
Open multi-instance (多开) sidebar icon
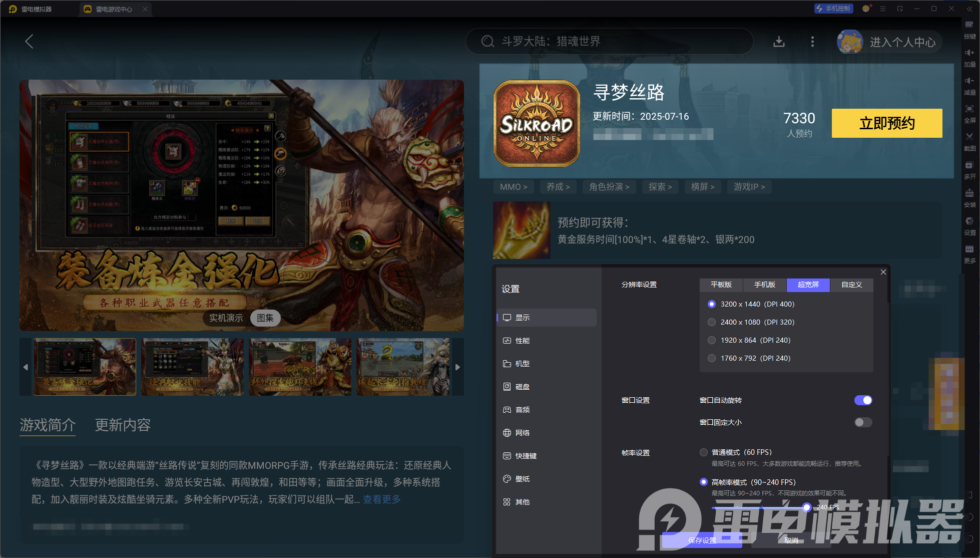pos(969,167)
